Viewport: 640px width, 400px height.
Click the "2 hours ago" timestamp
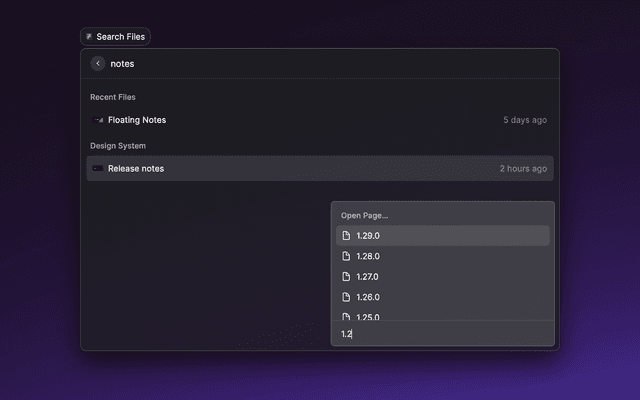523,168
